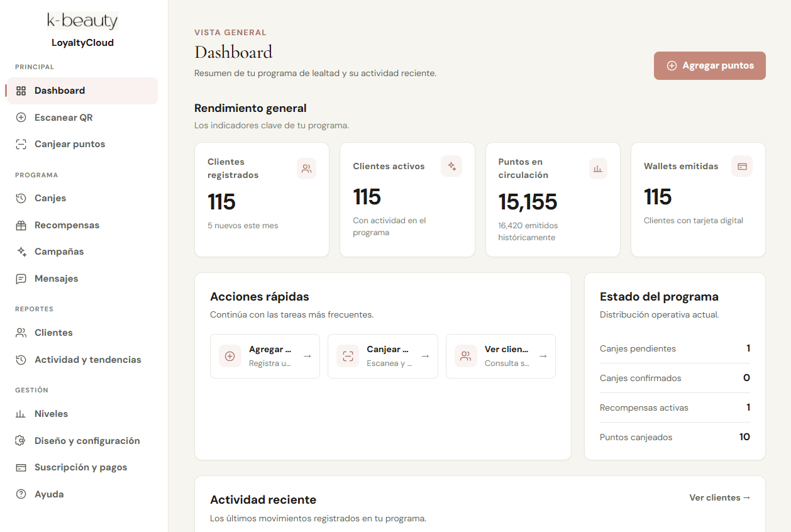Click the sparkle icon on Clientes activos card
This screenshot has height=532, width=791.
(451, 166)
